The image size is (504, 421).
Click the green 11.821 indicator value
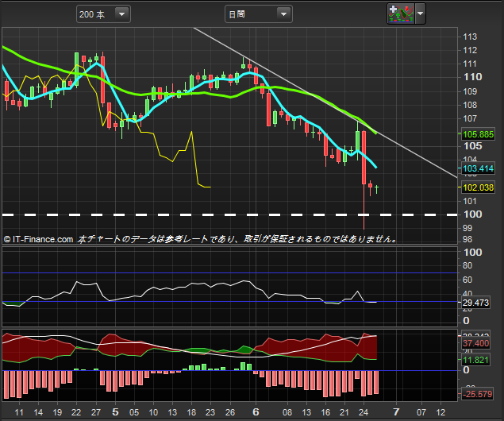pyautogui.click(x=475, y=360)
